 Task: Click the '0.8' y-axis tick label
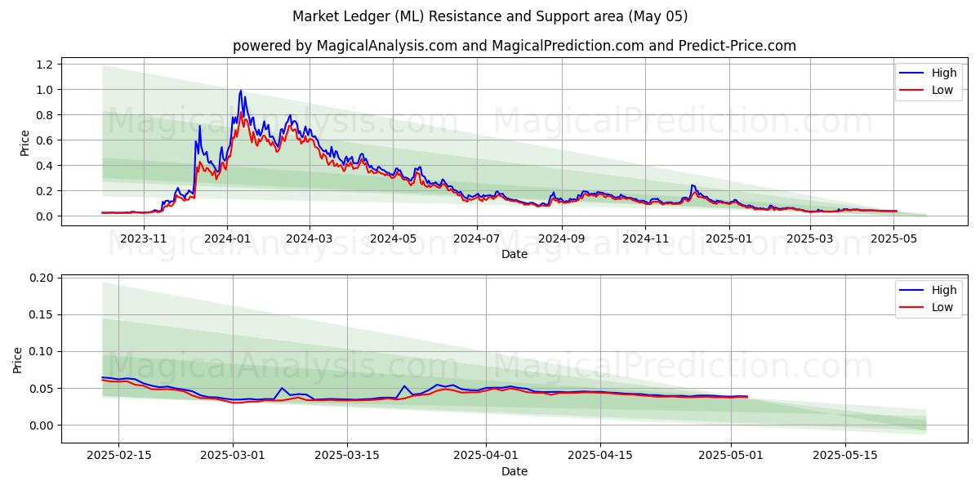(45, 115)
